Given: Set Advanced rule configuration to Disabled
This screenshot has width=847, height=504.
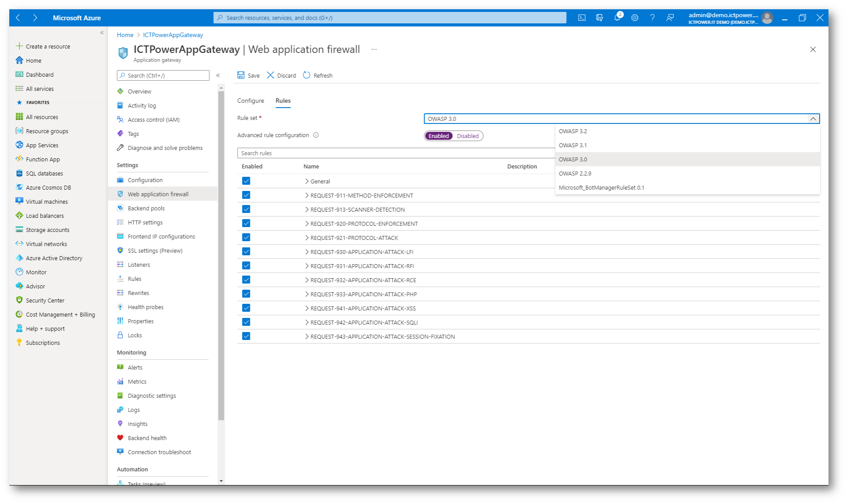Looking at the screenshot, I should pyautogui.click(x=467, y=136).
